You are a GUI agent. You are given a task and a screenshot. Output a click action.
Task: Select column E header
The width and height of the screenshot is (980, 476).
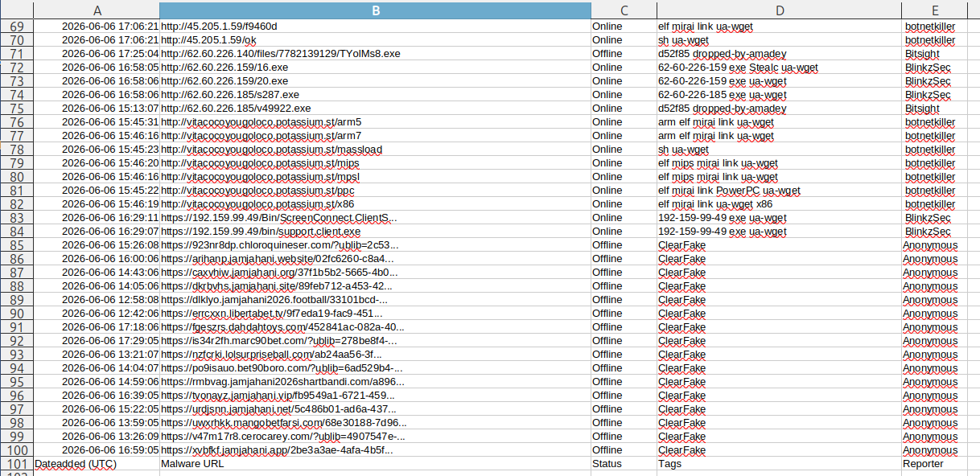tap(936, 10)
